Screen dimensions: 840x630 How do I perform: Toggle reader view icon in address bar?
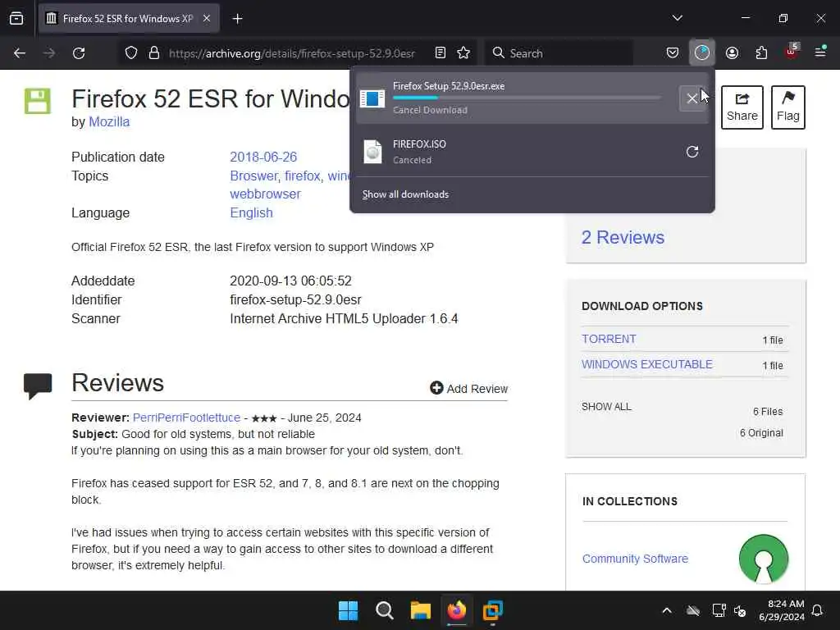click(441, 53)
